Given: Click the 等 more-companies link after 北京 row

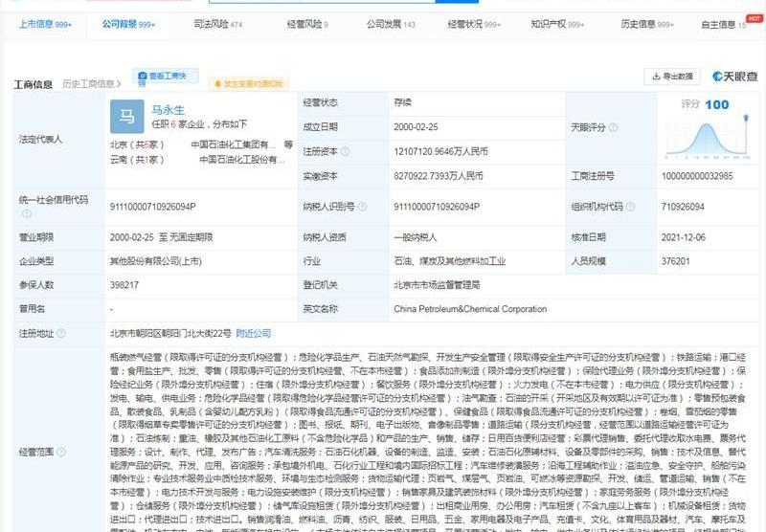Looking at the screenshot, I should (288, 144).
